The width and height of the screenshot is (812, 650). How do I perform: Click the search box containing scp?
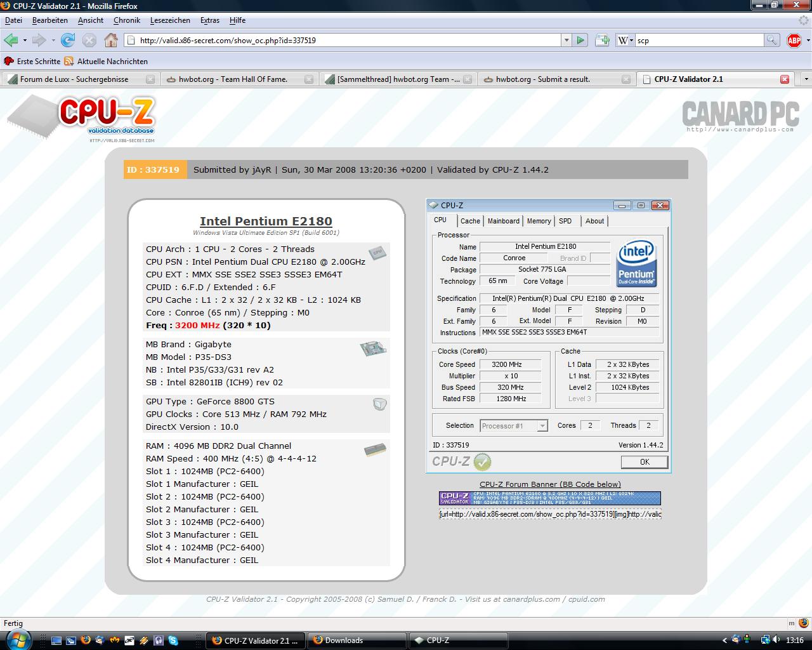coord(698,40)
